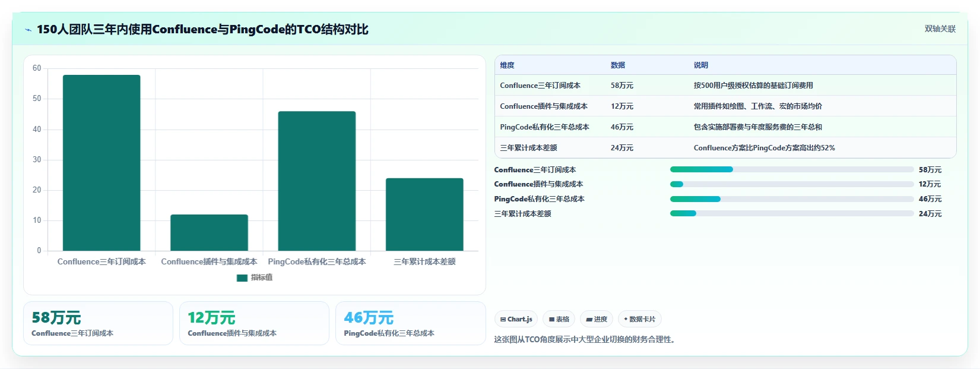The height and width of the screenshot is (369, 980).
Task: Click the progress bar for PingCode私有化三年总成本
Action: click(x=792, y=199)
